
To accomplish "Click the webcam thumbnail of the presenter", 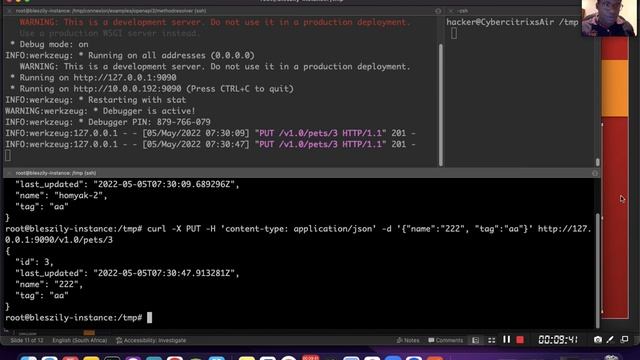I will (x=609, y=18).
